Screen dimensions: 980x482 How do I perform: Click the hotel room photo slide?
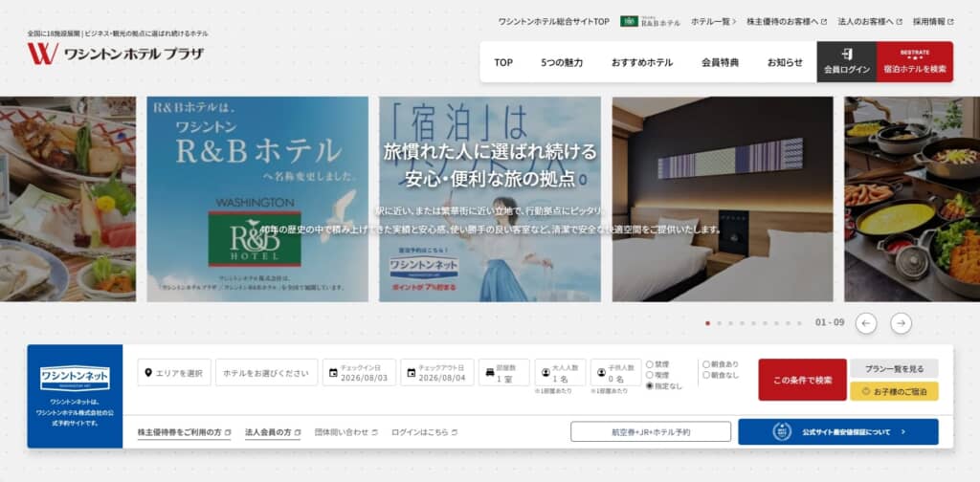[x=723, y=199]
